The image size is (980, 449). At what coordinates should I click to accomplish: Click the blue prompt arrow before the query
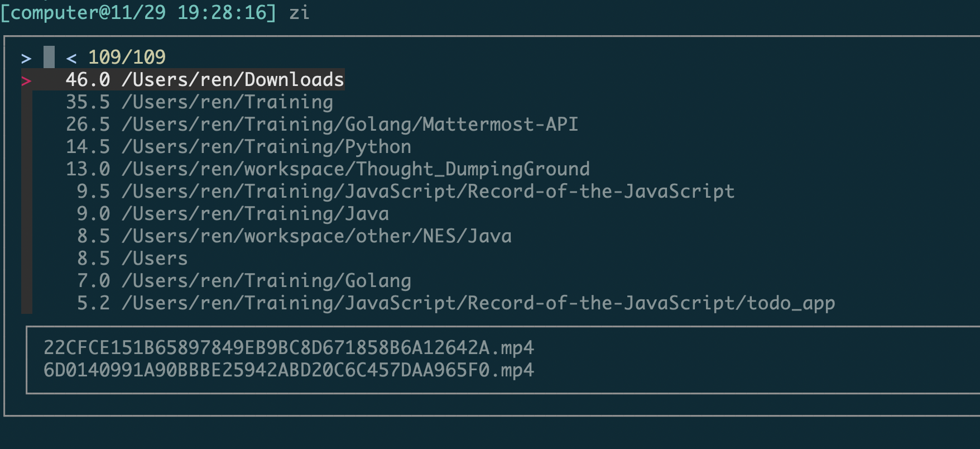(x=26, y=58)
